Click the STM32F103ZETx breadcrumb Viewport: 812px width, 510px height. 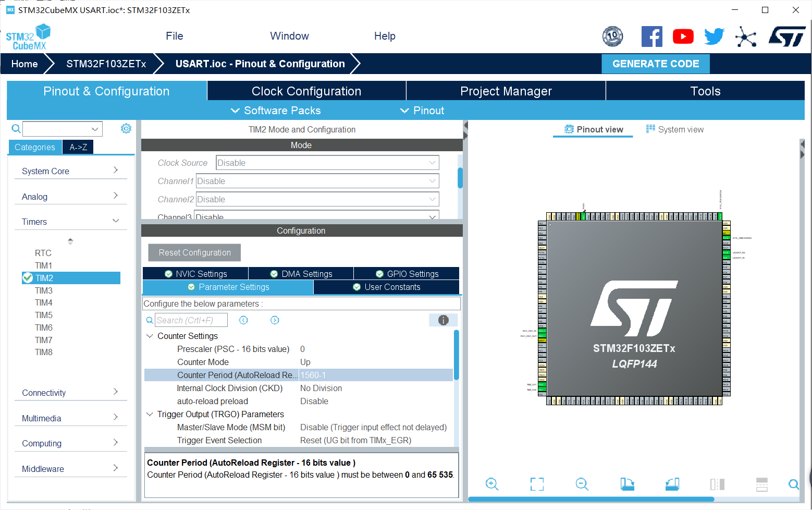point(106,64)
